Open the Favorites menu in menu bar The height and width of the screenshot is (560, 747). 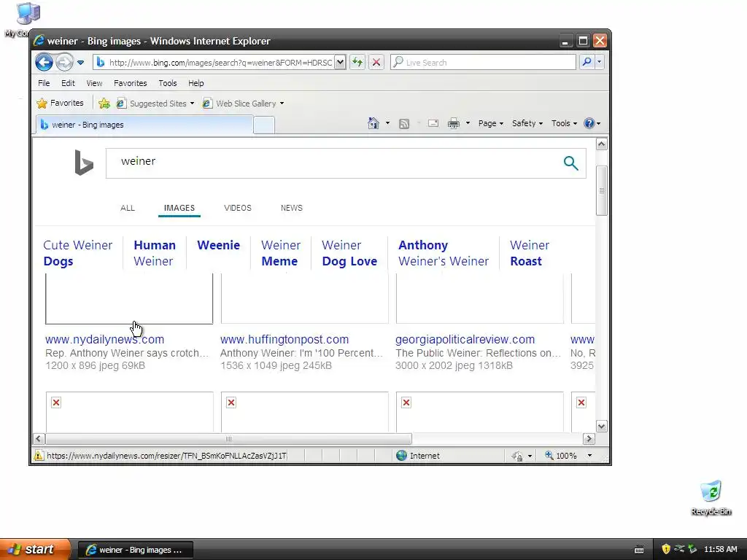pos(130,83)
